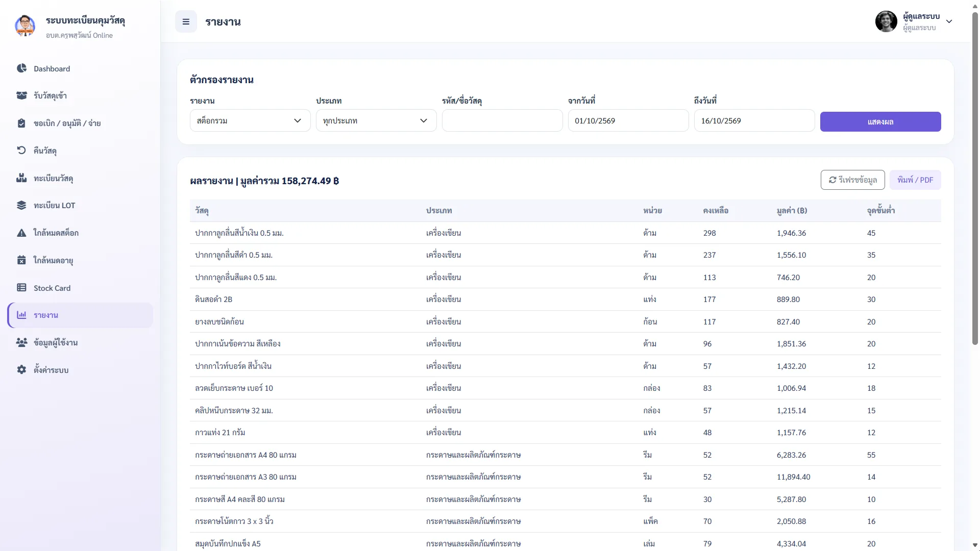Click row กาวแท่ง 21 กรัม
Viewport: 980px width, 551px height.
pos(566,433)
